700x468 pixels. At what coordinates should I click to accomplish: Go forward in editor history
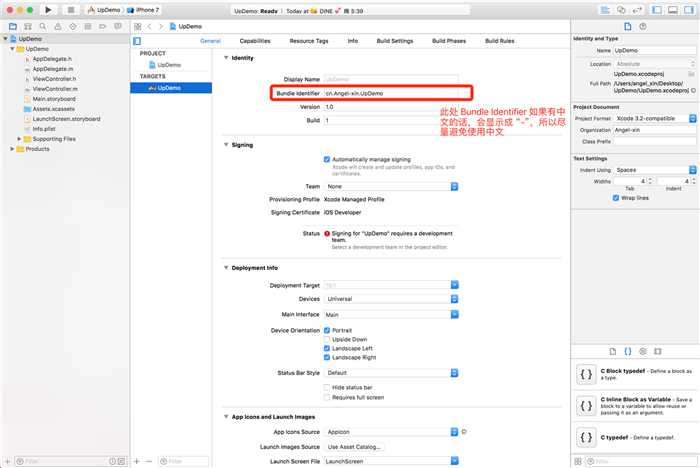pyautogui.click(x=161, y=27)
